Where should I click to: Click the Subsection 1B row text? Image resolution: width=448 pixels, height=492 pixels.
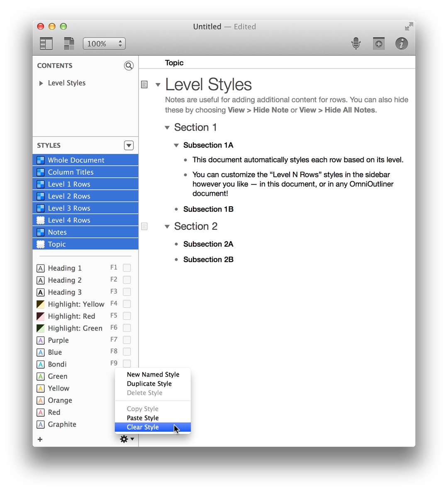(209, 209)
